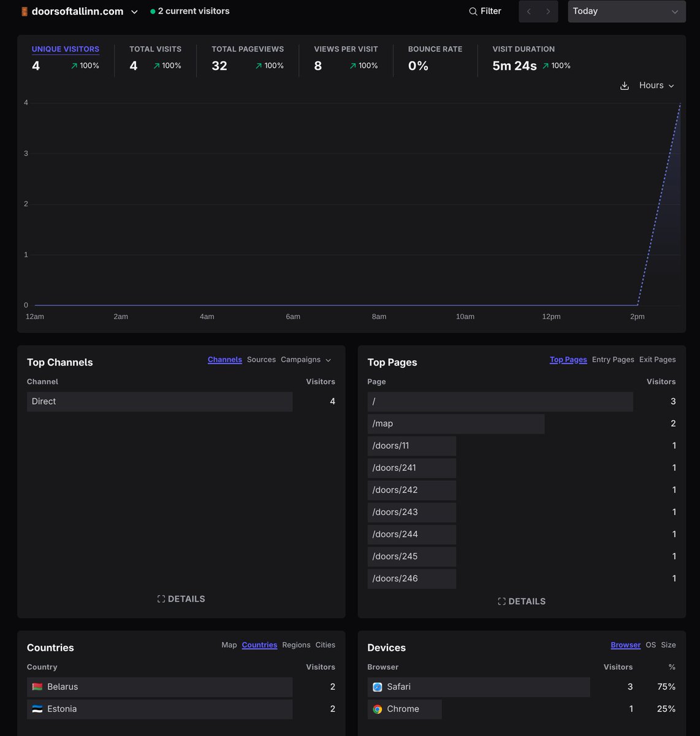
Task: Click the /doors/245 page row
Action: 522,556
